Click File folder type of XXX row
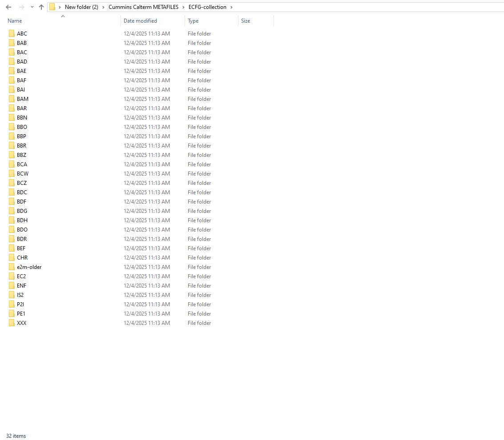This screenshot has width=504, height=440. pos(199,323)
